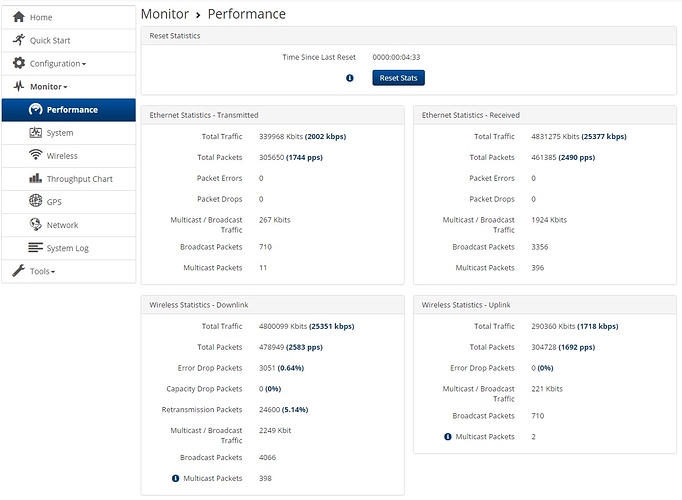Open the Home menu item
This screenshot has width=682, height=500.
pyautogui.click(x=69, y=17)
